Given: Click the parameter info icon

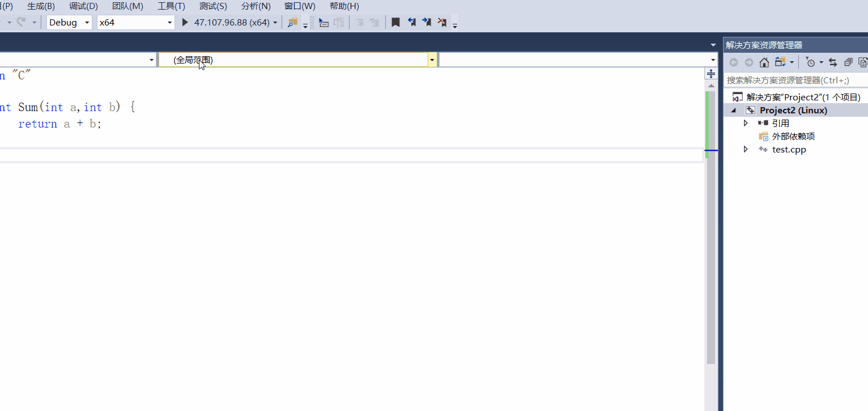Looking at the screenshot, I should tap(339, 23).
